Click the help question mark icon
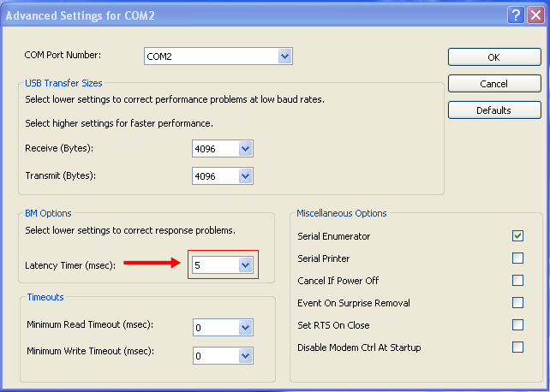 (x=515, y=15)
